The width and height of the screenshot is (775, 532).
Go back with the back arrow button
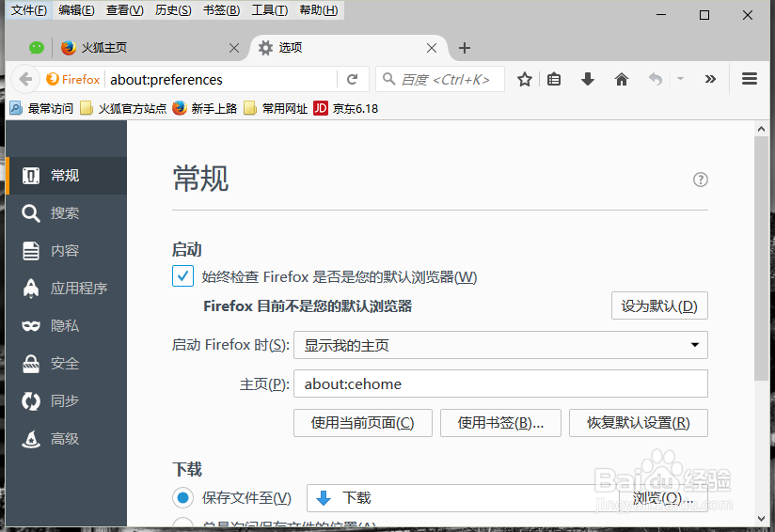[x=25, y=79]
